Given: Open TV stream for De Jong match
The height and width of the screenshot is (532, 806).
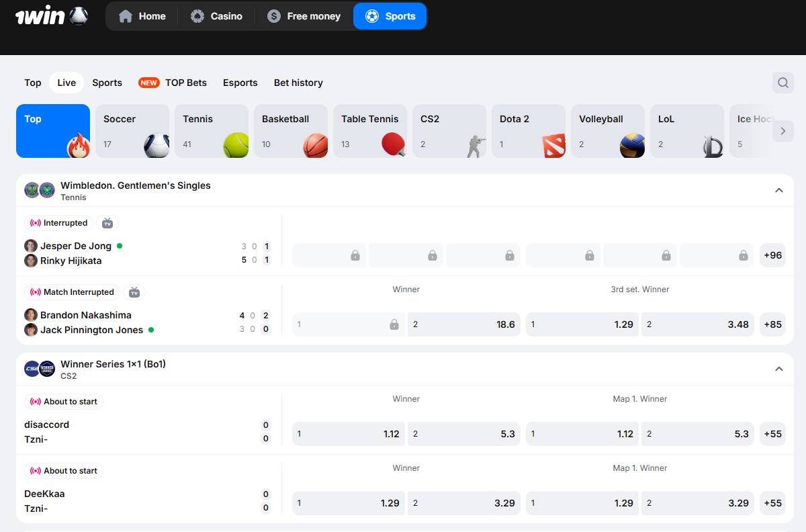Looking at the screenshot, I should point(107,223).
